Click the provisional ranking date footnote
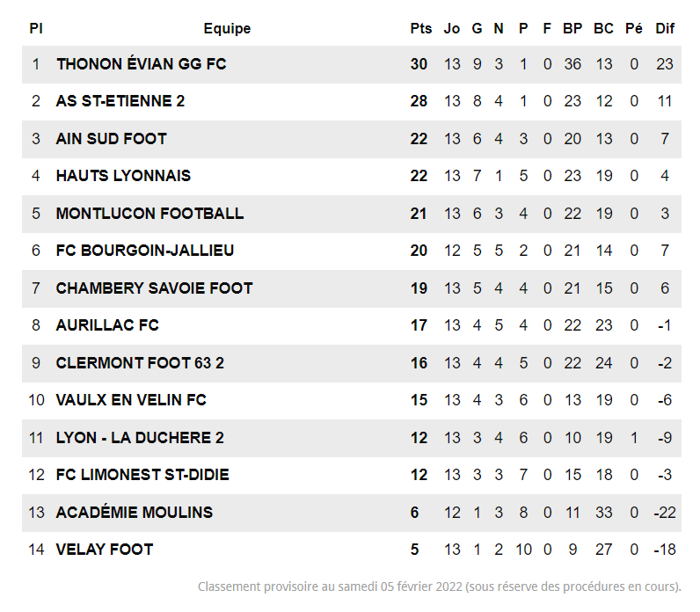This screenshot has width=700, height=612. [x=439, y=586]
